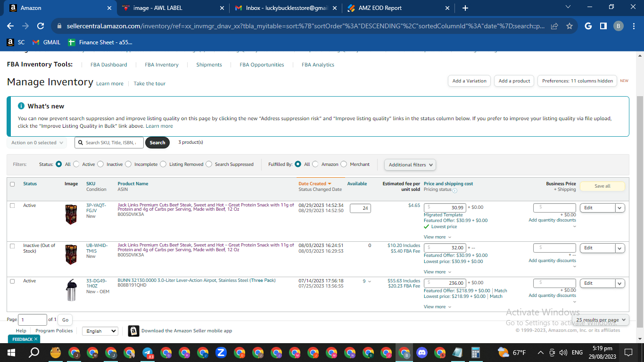Open the English language dropdown
Screen dimensions: 644x362
(100, 331)
